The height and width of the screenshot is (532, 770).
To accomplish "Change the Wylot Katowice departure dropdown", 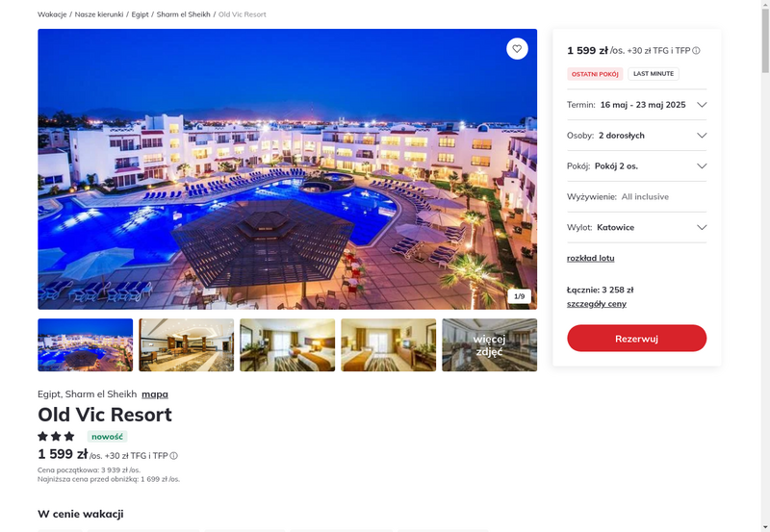I will [x=636, y=227].
